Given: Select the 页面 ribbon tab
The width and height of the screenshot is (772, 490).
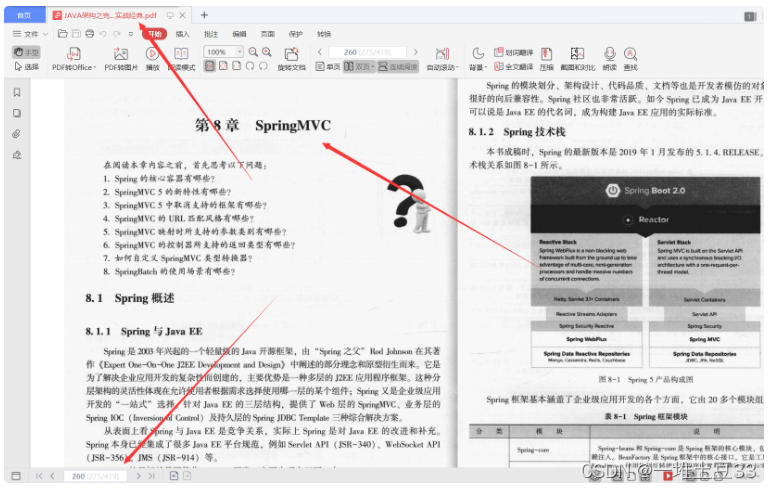Looking at the screenshot, I should pyautogui.click(x=267, y=34).
